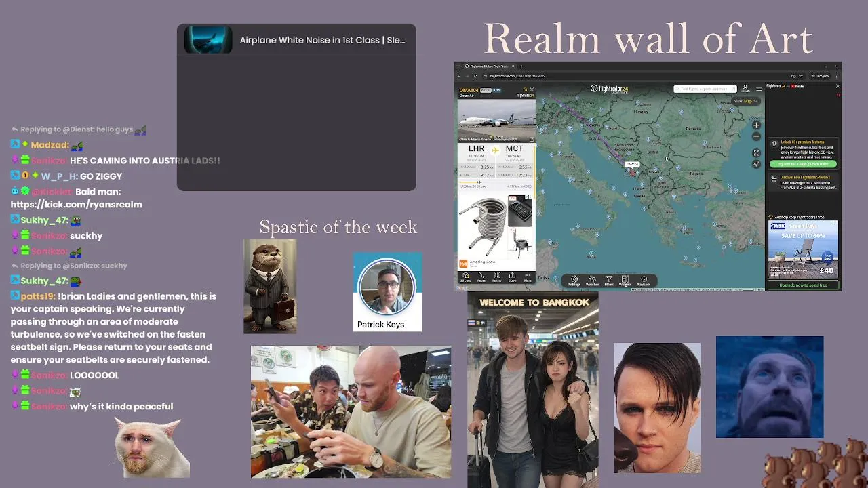This screenshot has height=488, width=868.
Task: Toggle fullscreen map view icon
Action: click(756, 153)
